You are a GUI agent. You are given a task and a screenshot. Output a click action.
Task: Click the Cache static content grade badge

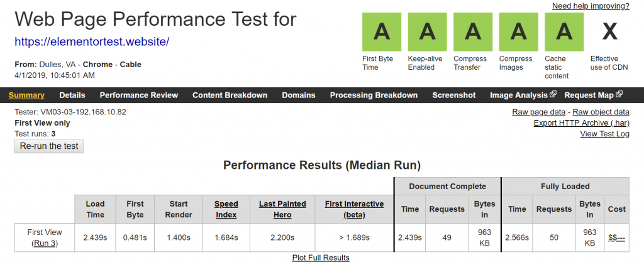pyautogui.click(x=564, y=31)
